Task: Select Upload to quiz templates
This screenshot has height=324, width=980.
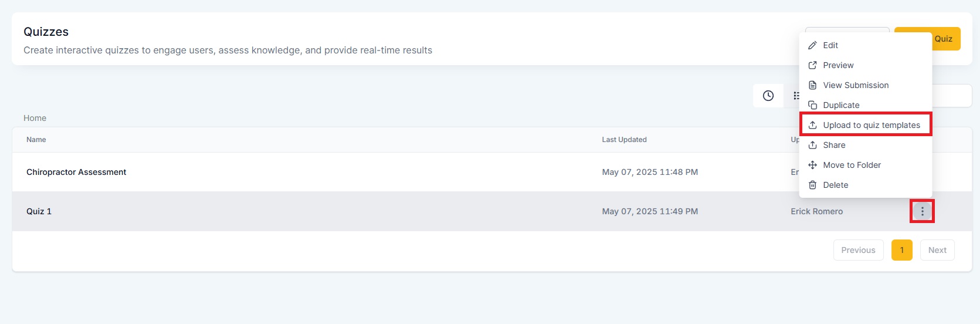Action: (x=866, y=125)
